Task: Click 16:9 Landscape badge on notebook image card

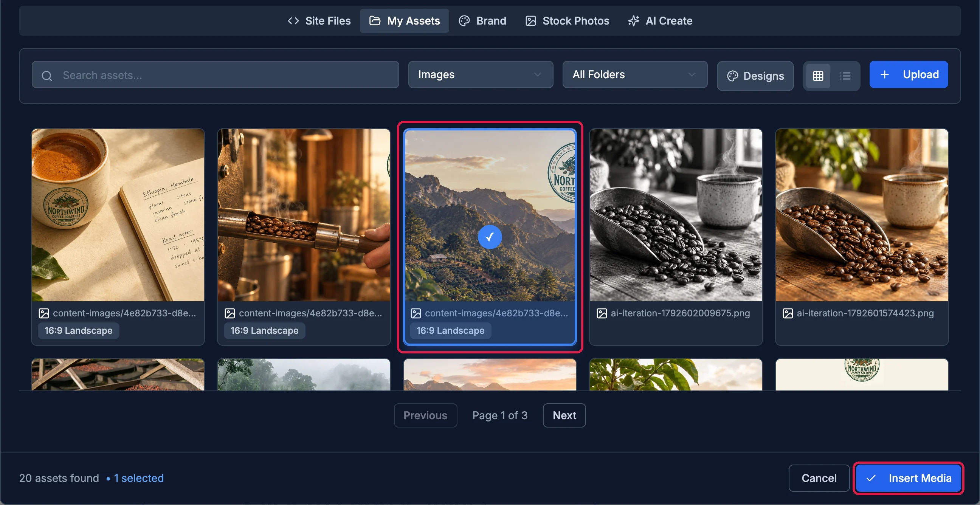Action: 78,330
